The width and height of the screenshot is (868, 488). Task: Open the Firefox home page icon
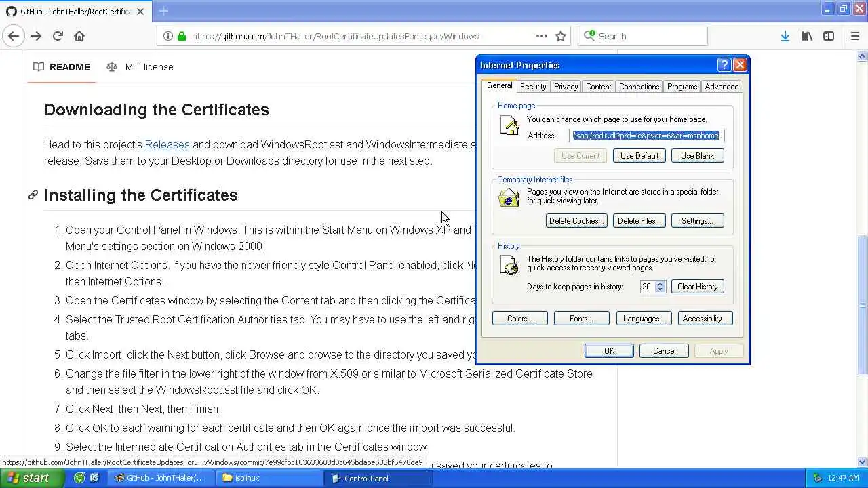click(x=79, y=36)
